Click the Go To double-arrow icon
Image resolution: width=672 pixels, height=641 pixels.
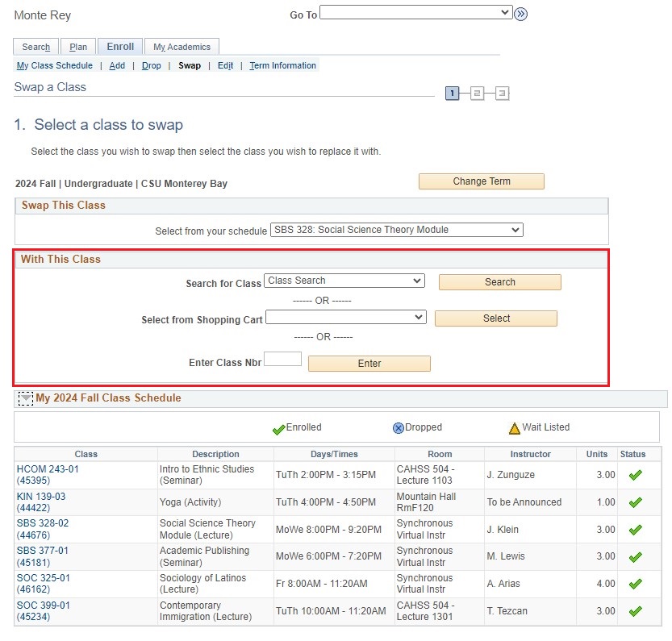click(520, 14)
